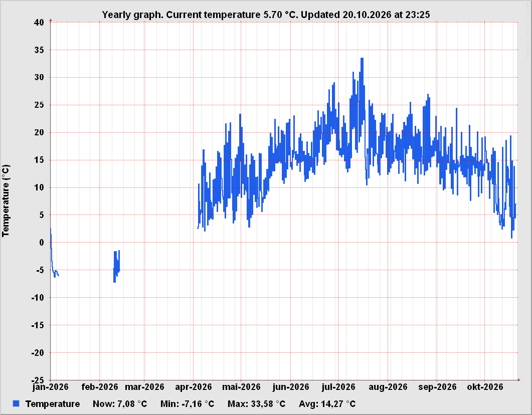This screenshot has width=532, height=415.
Task: Click the '20' y-axis label
Action: pos(39,132)
